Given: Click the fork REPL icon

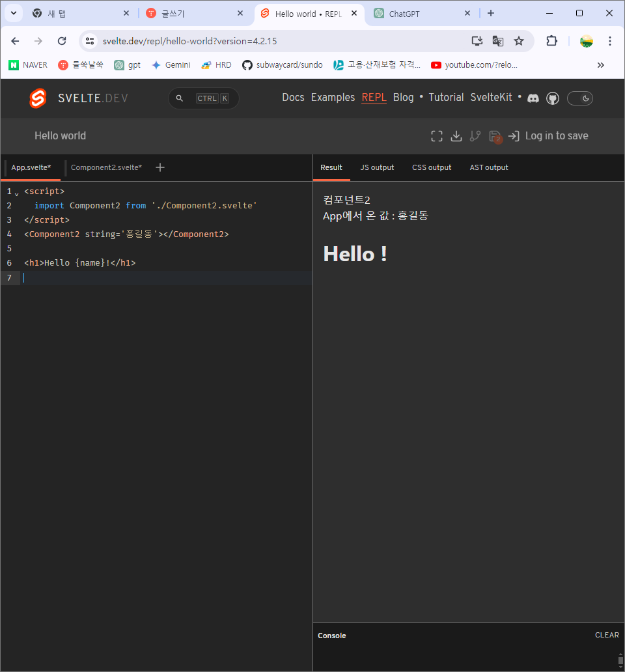Looking at the screenshot, I should (475, 136).
